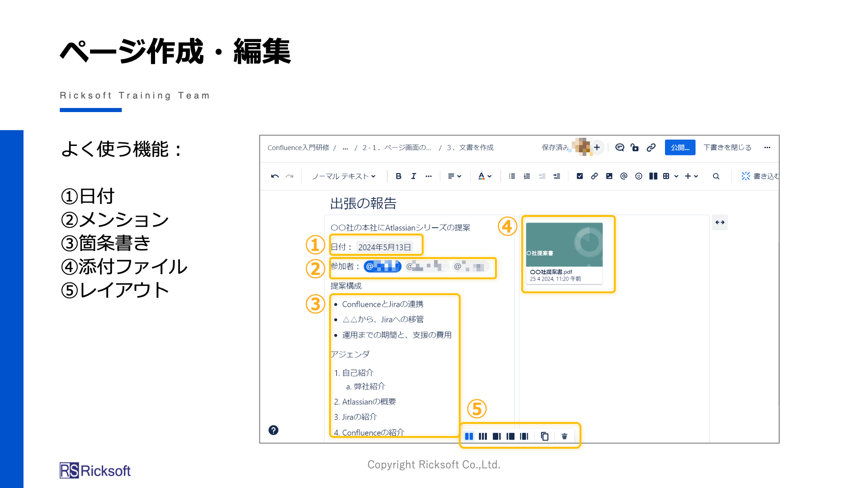
Task: Click the redo arrow icon
Action: coord(290,176)
